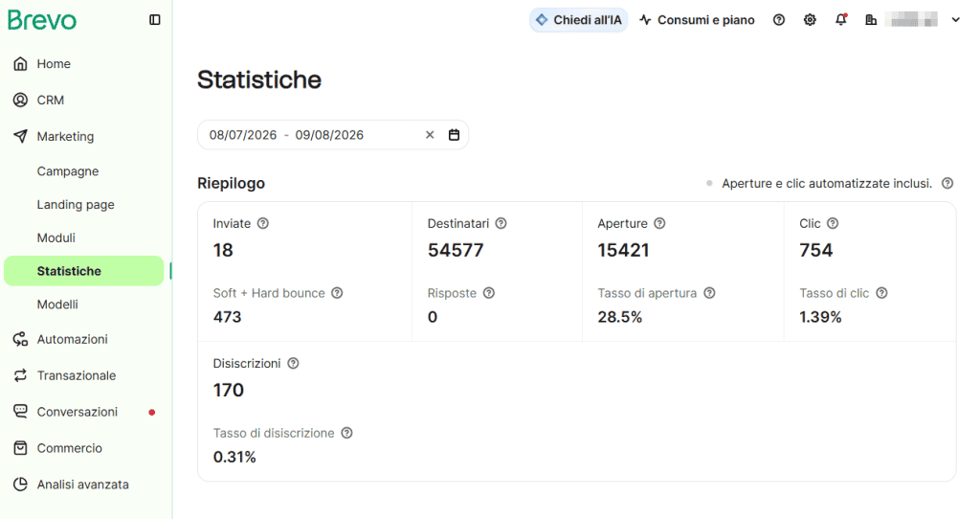Click the open rate 28.5%
This screenshot has width=980, height=519.
coord(620,317)
